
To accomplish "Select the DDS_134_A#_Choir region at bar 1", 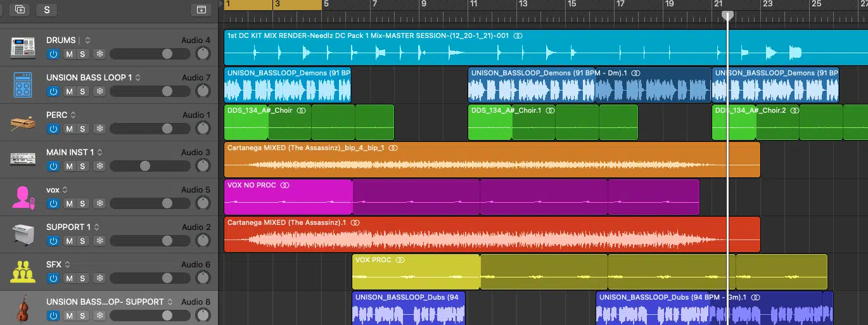I will click(246, 122).
